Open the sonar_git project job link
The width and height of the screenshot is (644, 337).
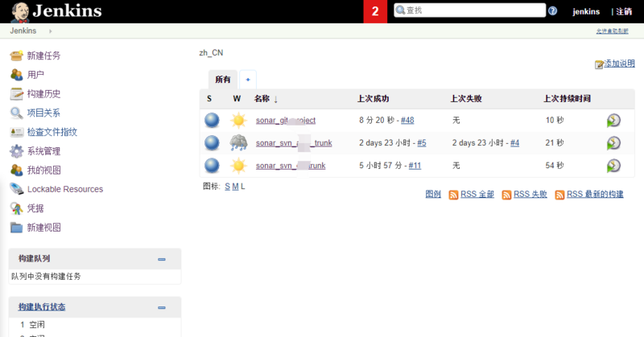[x=286, y=121]
